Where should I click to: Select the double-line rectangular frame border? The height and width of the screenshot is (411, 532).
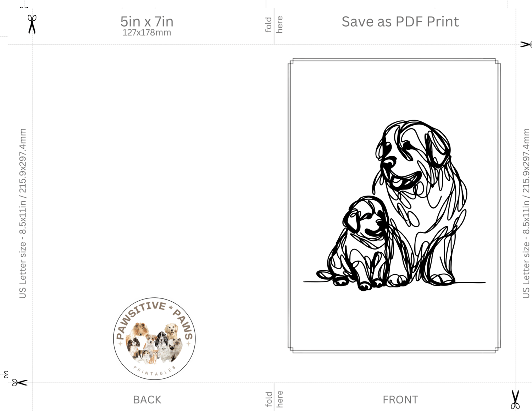394,205
